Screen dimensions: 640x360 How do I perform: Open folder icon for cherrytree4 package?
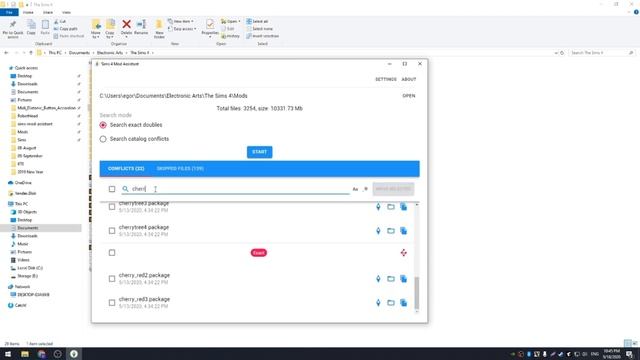[391, 231]
